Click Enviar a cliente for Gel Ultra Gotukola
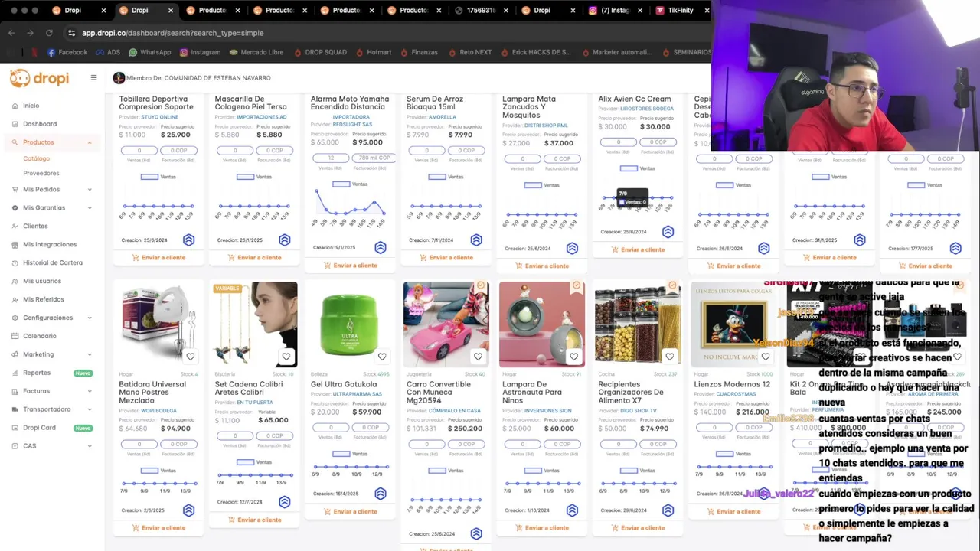 [350, 511]
